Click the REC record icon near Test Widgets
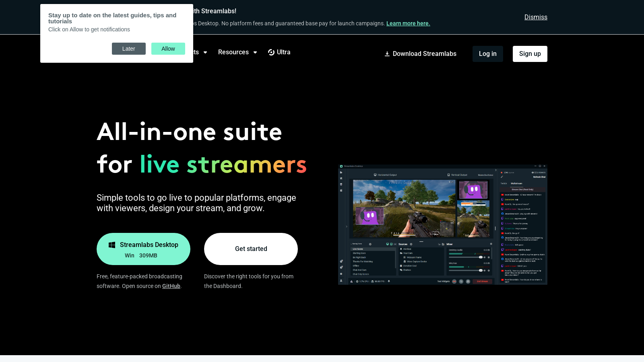Image resolution: width=644 pixels, height=362 pixels. pos(454,282)
